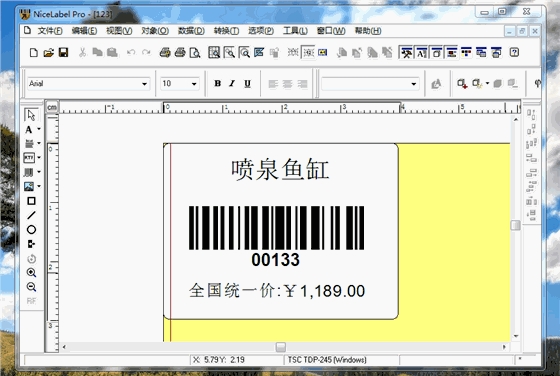Screen dimensions: 560x376
Task: Select the Ellipse tool
Action: [x=31, y=230]
